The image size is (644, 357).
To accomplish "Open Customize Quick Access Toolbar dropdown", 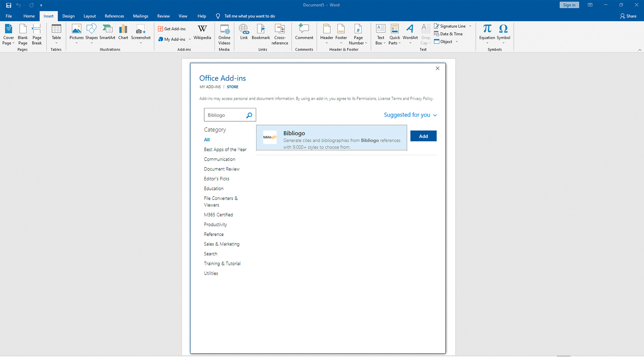I will pyautogui.click(x=41, y=5).
